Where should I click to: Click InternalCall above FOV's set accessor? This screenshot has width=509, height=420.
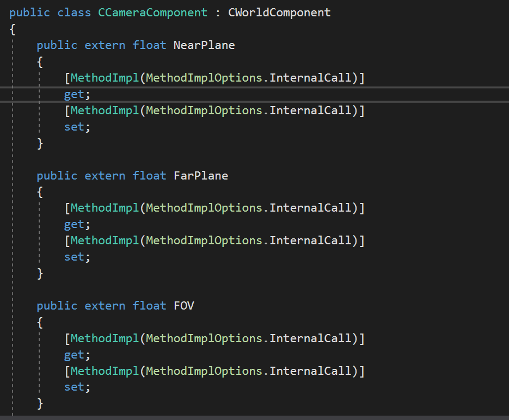tap(310, 371)
